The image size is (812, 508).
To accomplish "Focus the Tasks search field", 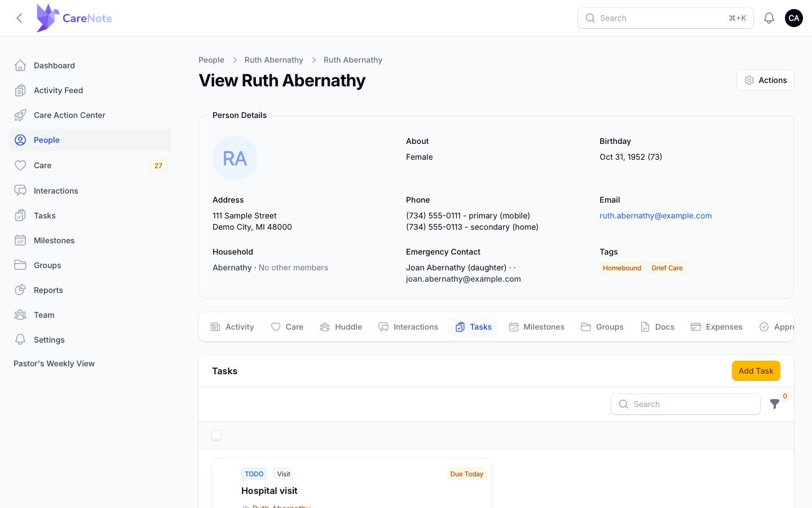I will (x=686, y=404).
